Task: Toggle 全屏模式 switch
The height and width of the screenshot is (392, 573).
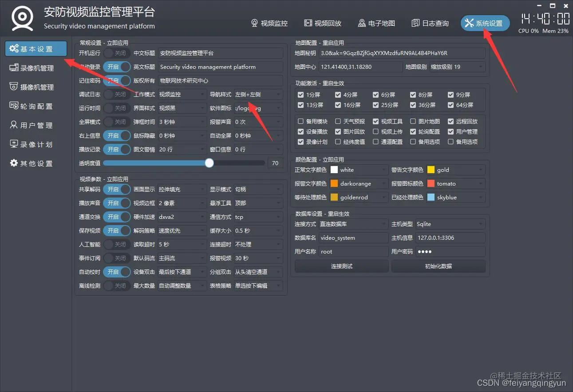Action: point(117,122)
